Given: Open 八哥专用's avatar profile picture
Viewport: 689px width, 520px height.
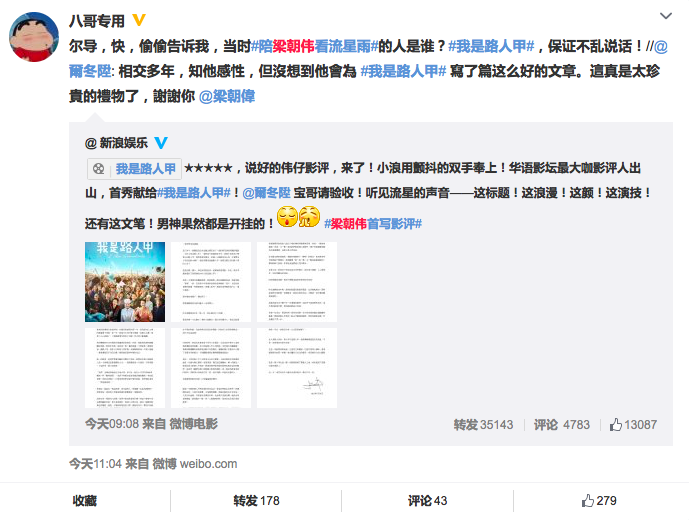Looking at the screenshot, I should coord(34,37).
